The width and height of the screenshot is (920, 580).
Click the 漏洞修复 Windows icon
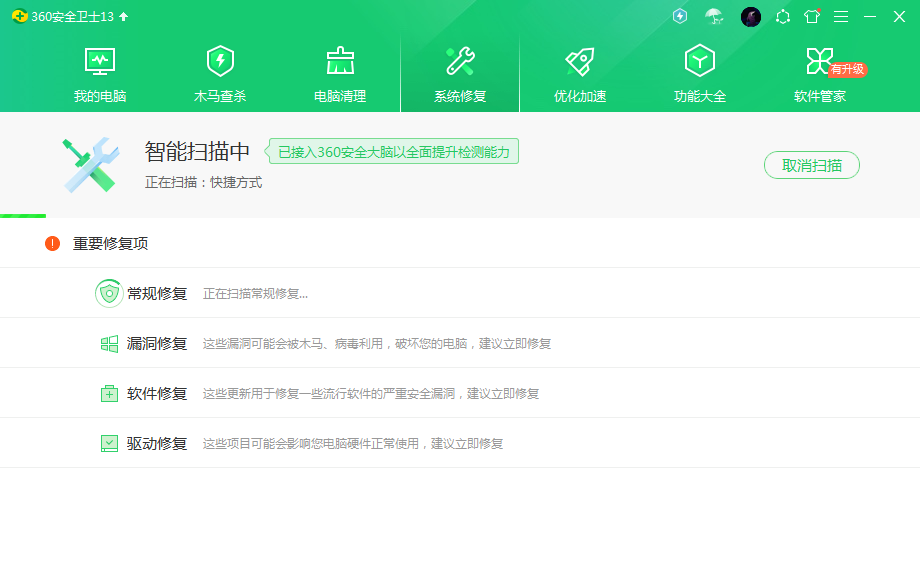109,344
